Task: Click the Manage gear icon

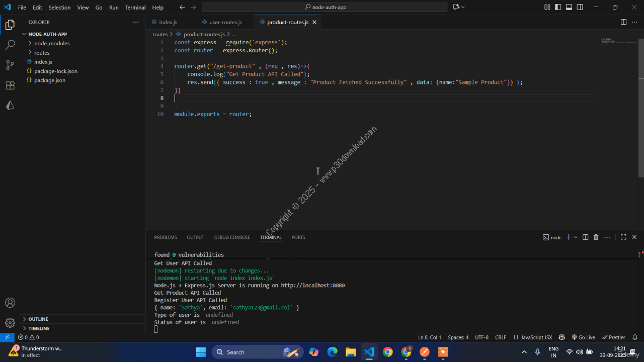Action: coord(10,323)
